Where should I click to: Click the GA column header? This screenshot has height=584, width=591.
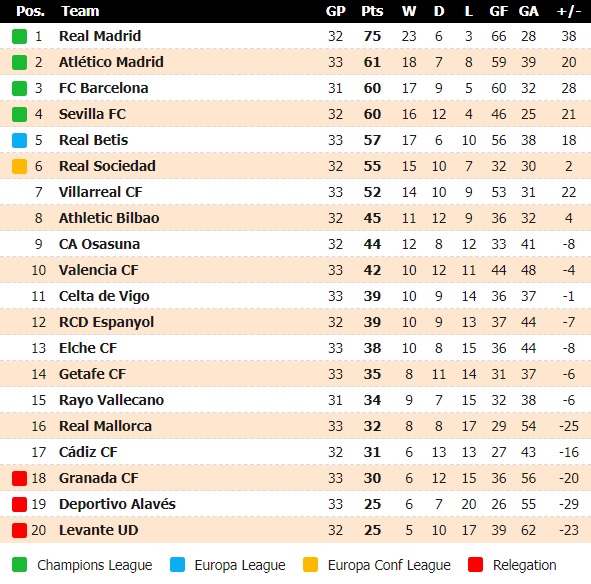(528, 11)
